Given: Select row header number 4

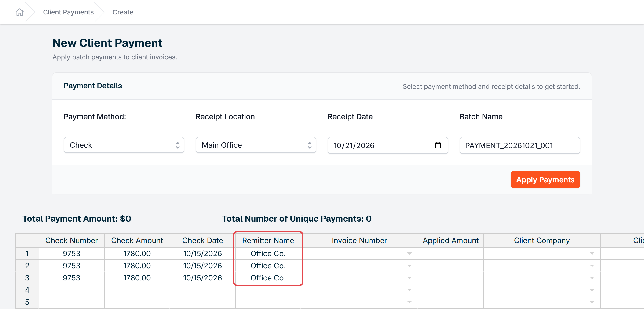Looking at the screenshot, I should click(x=27, y=290).
